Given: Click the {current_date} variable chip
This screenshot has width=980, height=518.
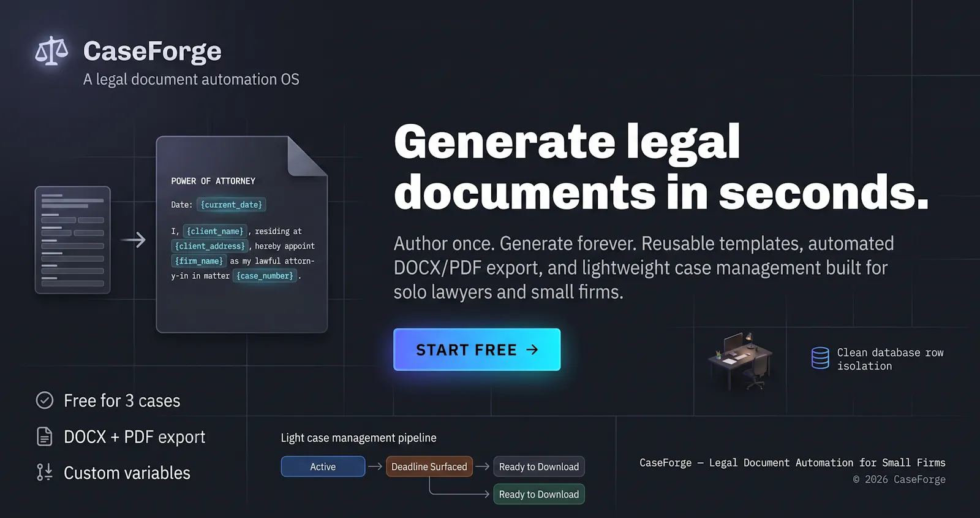Looking at the screenshot, I should point(232,205).
